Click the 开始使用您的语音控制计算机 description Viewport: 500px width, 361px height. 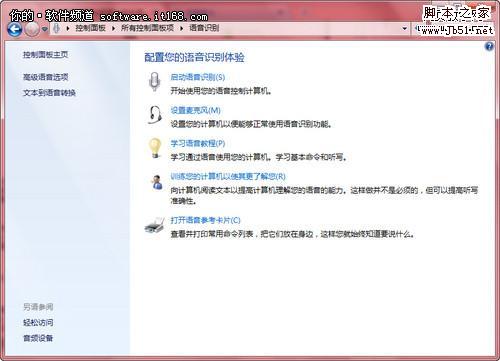tap(221, 91)
